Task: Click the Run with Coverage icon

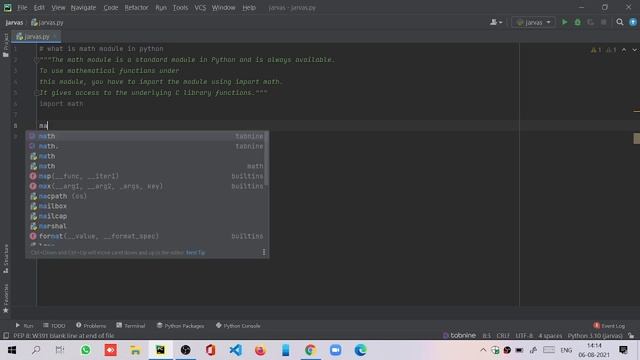Action: [x=591, y=22]
